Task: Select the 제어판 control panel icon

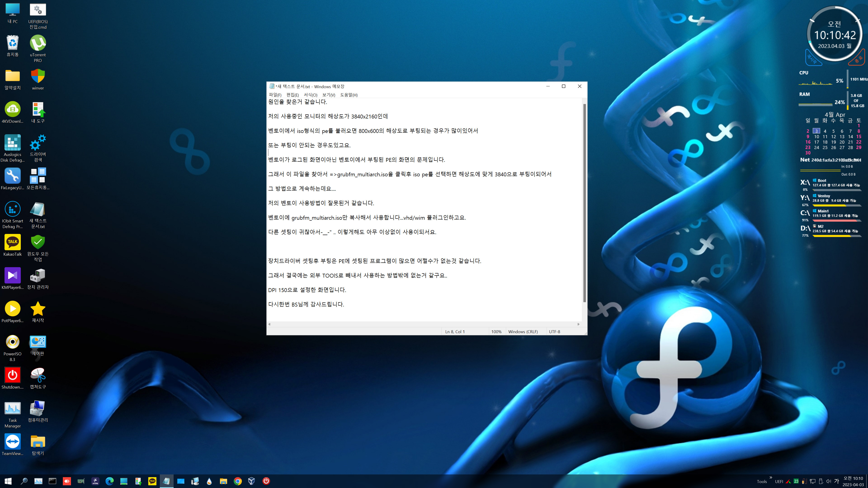Action: coord(38,345)
